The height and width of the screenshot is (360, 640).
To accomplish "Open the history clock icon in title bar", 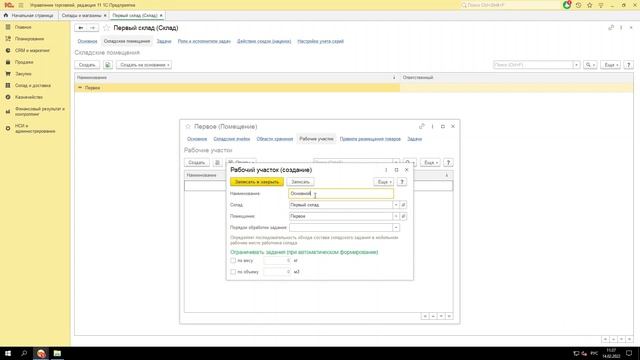I will coord(578,5).
